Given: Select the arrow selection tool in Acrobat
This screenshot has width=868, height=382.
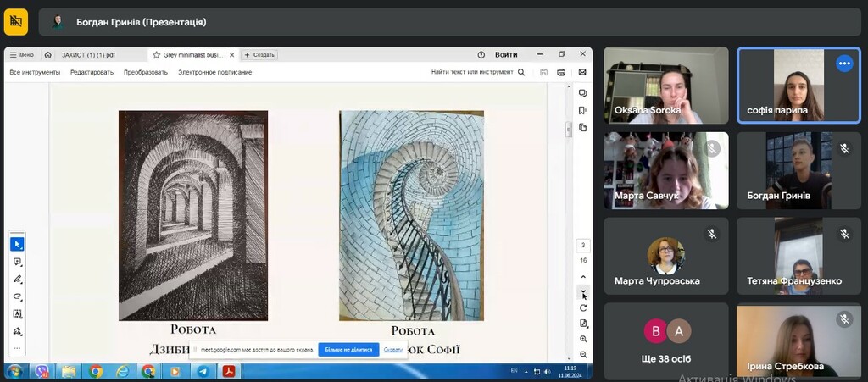Looking at the screenshot, I should 17,244.
